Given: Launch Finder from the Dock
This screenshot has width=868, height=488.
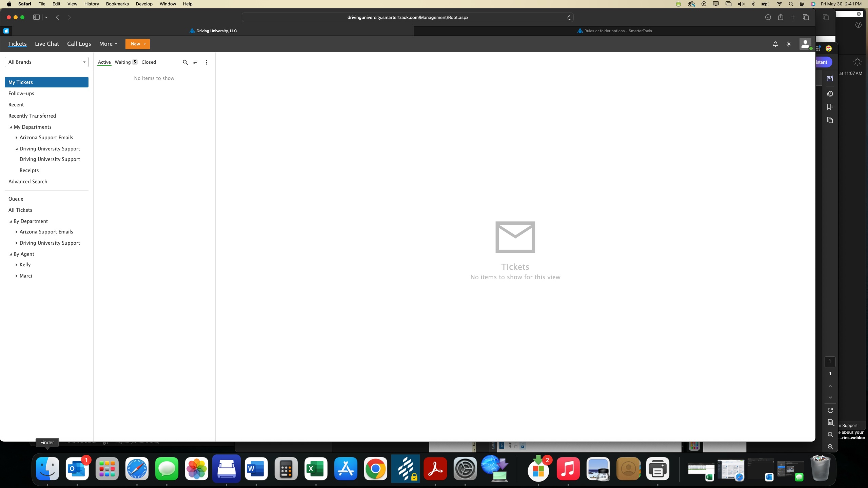Looking at the screenshot, I should [47, 469].
